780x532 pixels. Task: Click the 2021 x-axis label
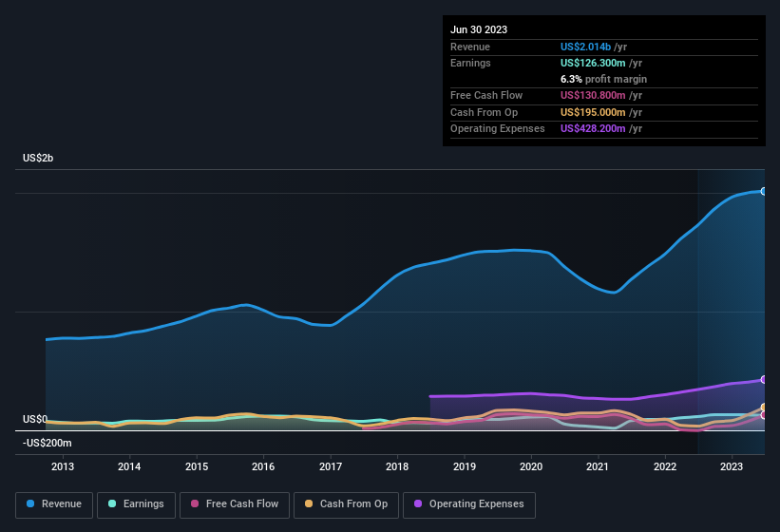click(598, 466)
